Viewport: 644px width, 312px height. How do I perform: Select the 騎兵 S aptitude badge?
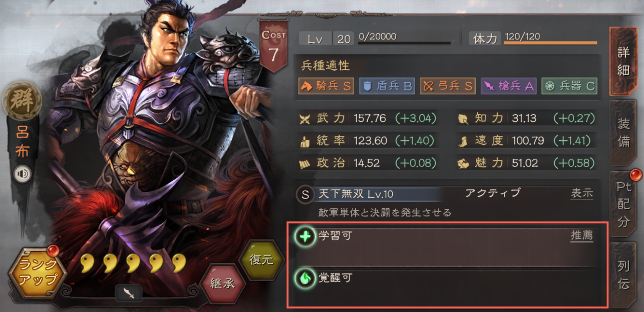pos(326,86)
